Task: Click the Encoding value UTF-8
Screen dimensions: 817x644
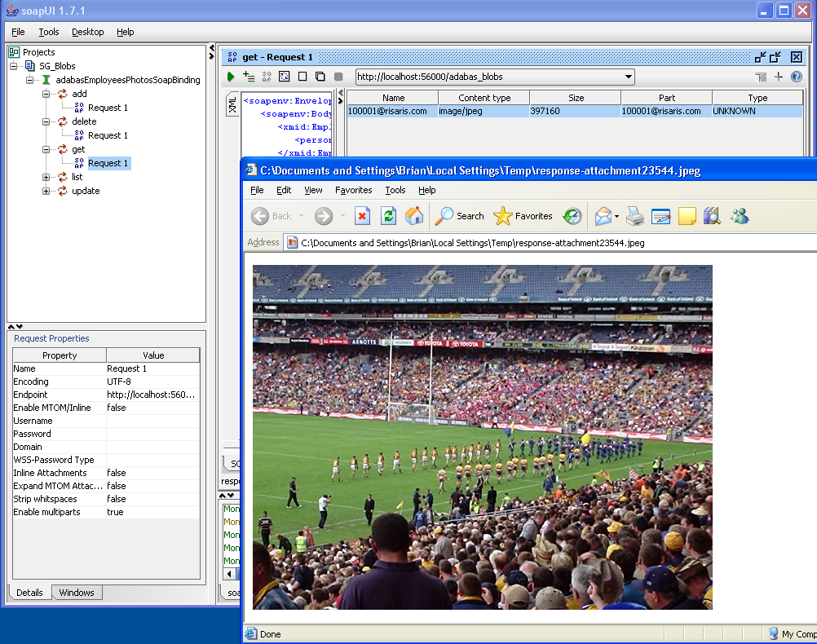Action: pyautogui.click(x=152, y=382)
